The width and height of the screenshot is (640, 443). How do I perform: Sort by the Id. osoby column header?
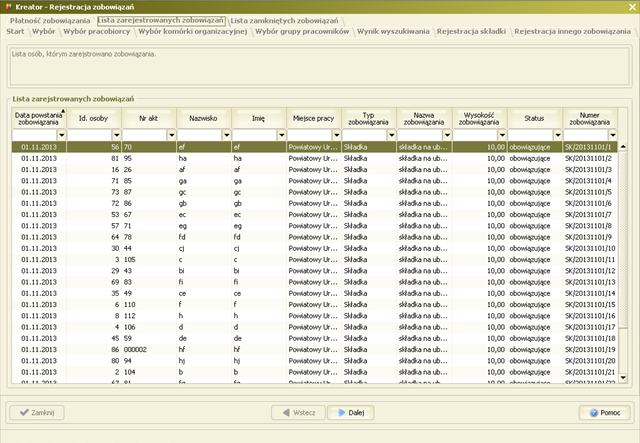(x=94, y=118)
